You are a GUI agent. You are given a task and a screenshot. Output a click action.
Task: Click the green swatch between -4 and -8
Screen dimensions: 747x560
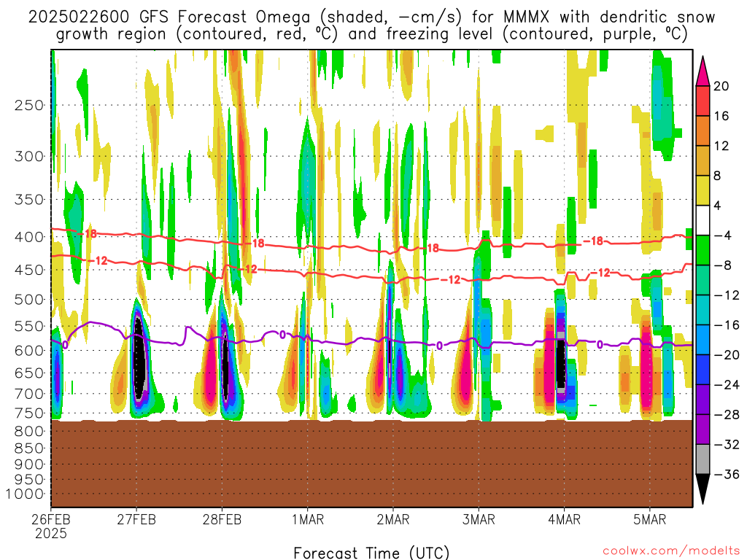point(703,250)
